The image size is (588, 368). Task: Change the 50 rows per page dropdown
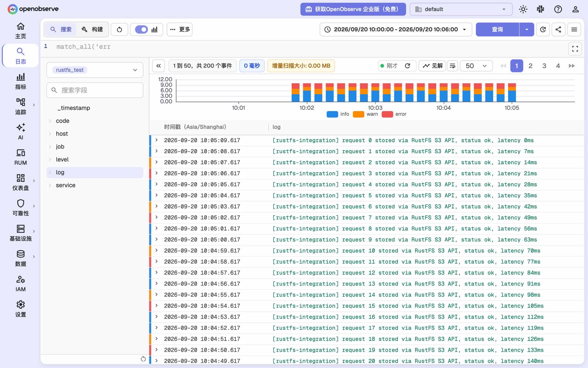click(476, 66)
